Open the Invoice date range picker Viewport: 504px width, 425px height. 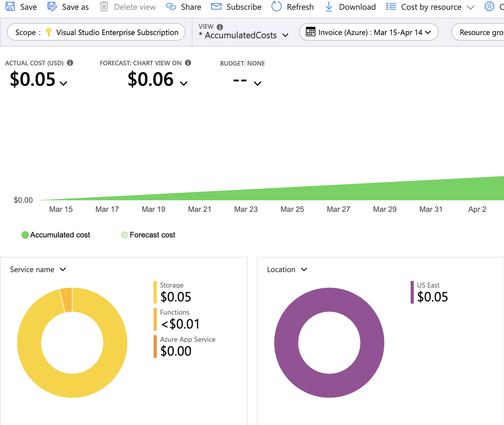pyautogui.click(x=368, y=32)
